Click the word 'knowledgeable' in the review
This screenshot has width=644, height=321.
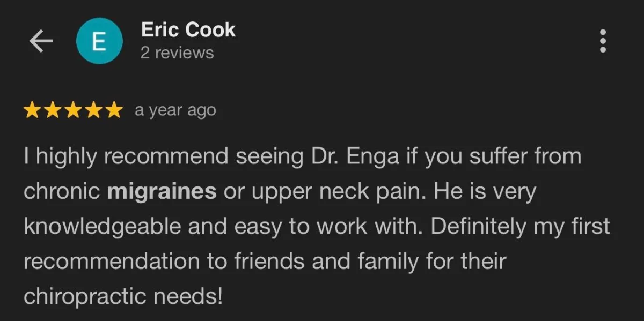click(103, 227)
